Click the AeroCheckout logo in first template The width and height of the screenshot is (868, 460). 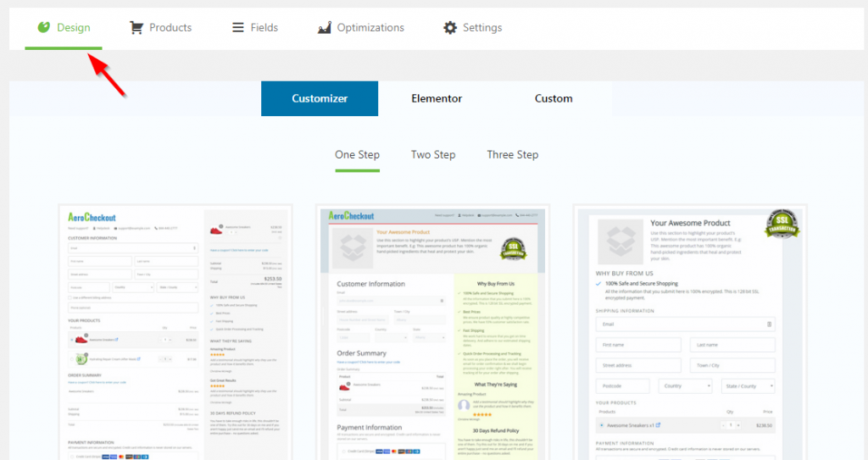tap(92, 218)
